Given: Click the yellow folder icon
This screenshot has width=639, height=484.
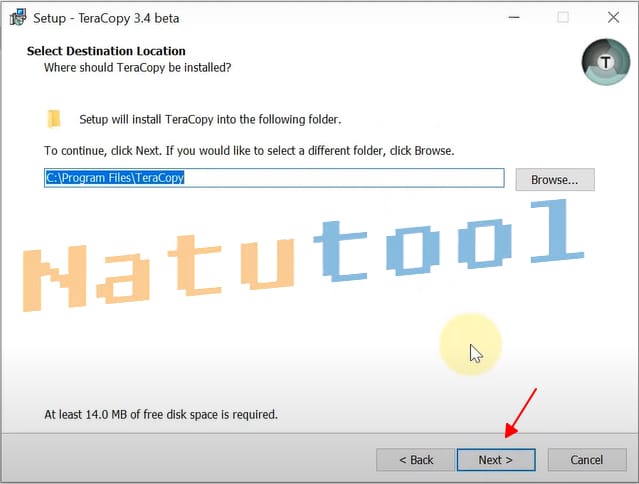Looking at the screenshot, I should [x=54, y=119].
